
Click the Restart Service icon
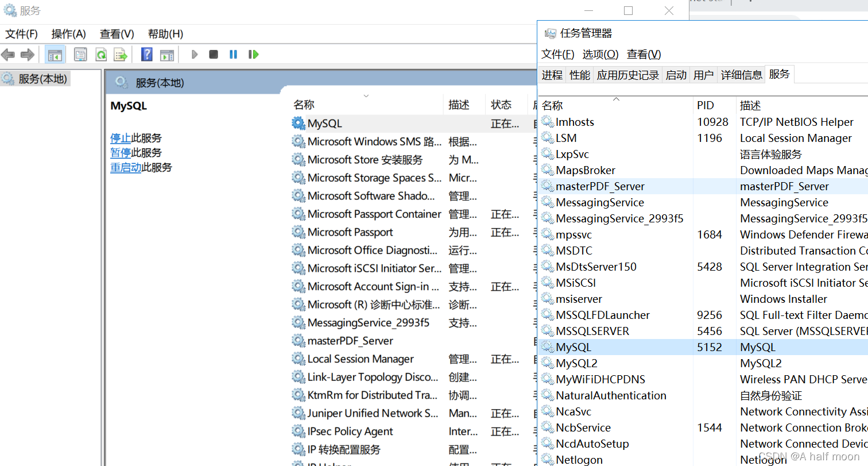tap(253, 55)
